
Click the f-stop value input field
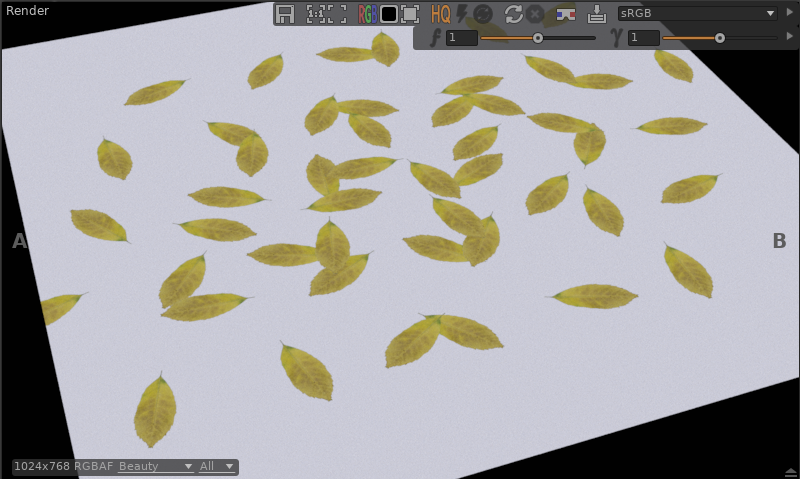461,38
